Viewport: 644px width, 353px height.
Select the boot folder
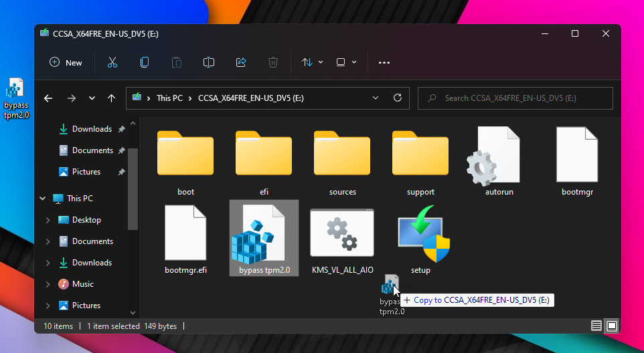pos(185,162)
